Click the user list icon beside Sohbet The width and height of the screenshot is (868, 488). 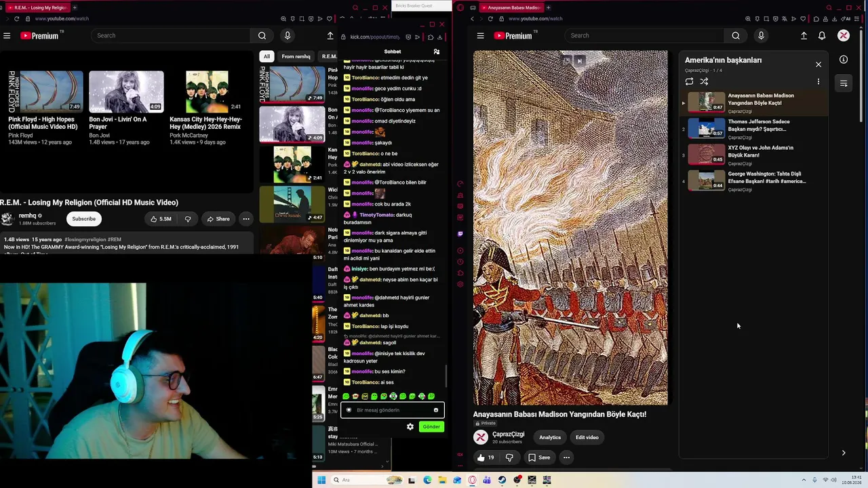437,52
